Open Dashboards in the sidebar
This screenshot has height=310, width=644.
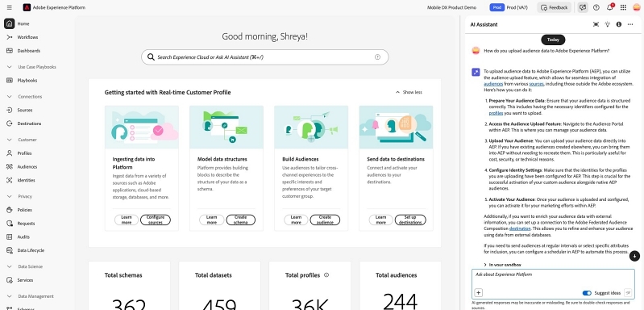coord(28,51)
